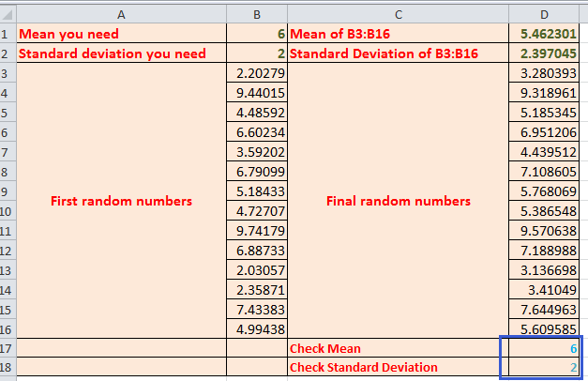This screenshot has height=381, width=588.
Task: Select cell with value 6.79099
Action: pyautogui.click(x=257, y=171)
